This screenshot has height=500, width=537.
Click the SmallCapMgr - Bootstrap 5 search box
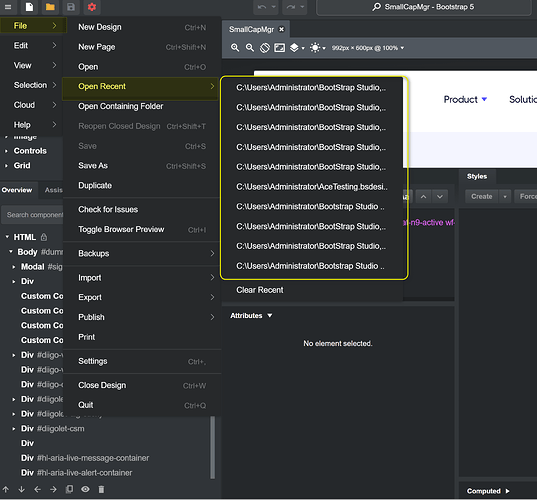[424, 7]
